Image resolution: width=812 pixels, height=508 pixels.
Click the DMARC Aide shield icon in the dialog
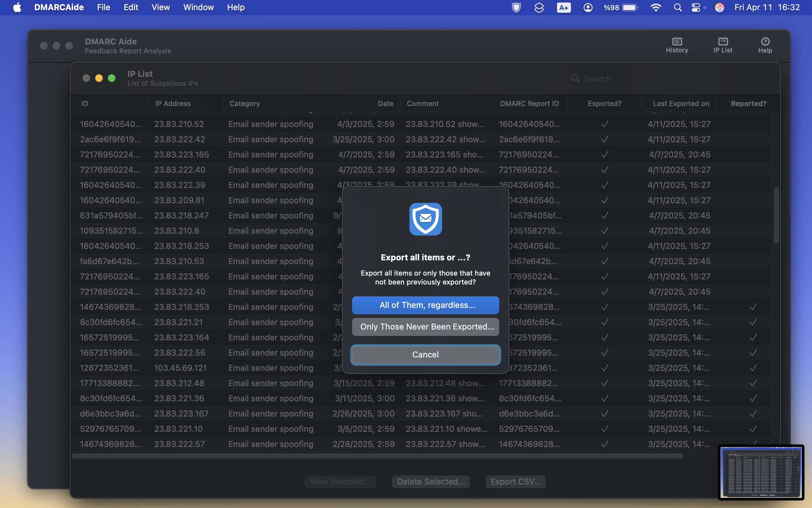425,219
